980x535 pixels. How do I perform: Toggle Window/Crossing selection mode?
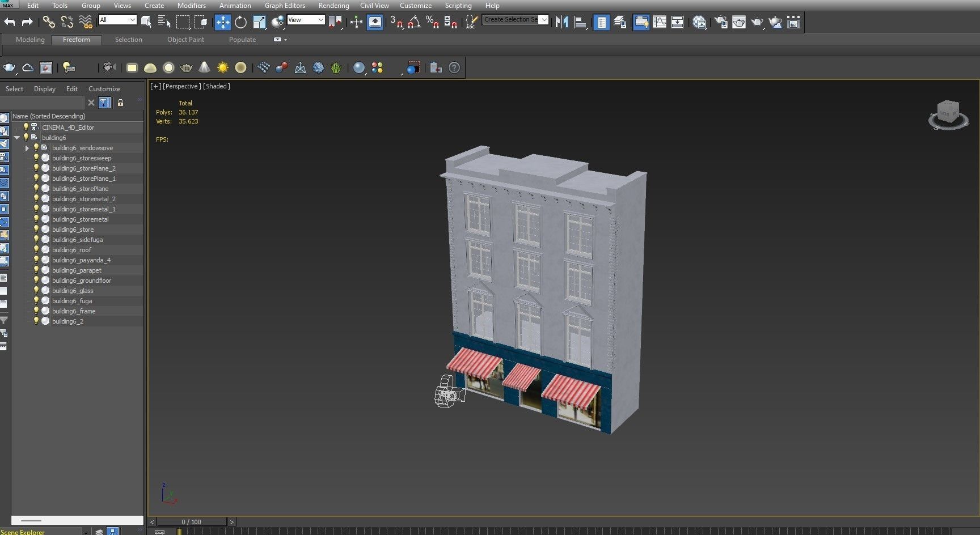[201, 22]
